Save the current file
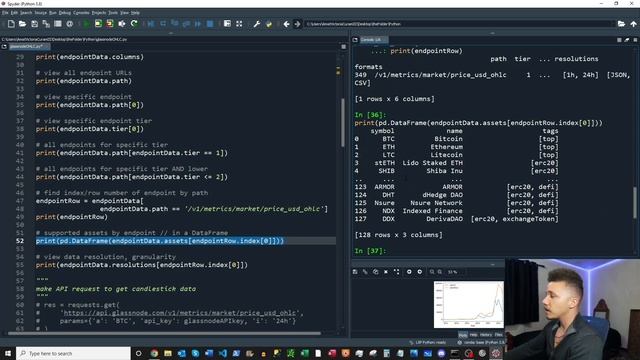Image resolution: width=640 pixels, height=360 pixels. point(34,24)
